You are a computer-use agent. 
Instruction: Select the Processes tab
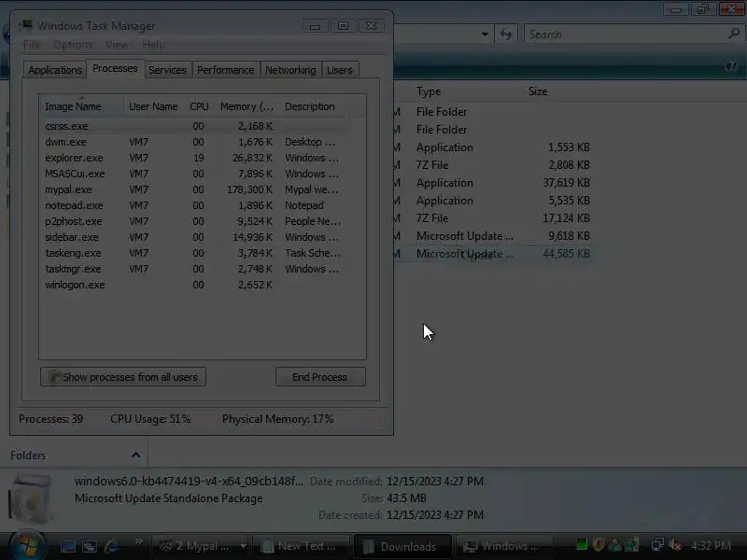[x=115, y=68]
